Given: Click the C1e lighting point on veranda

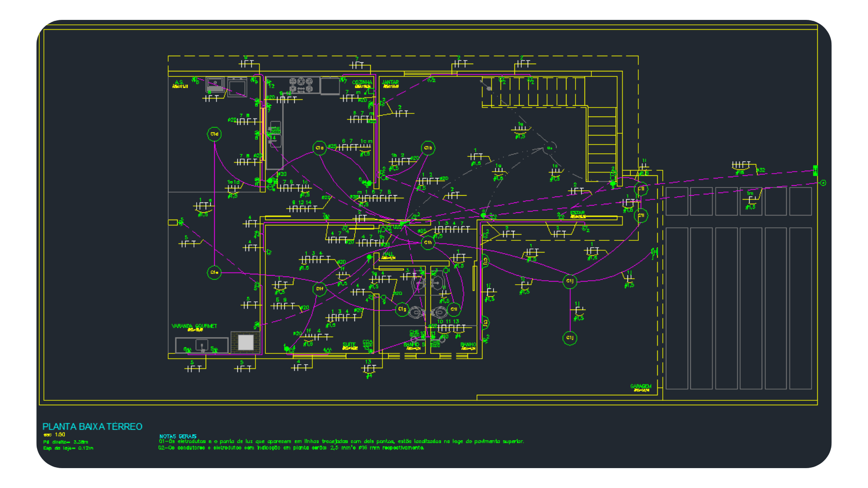Looking at the screenshot, I should [x=214, y=272].
